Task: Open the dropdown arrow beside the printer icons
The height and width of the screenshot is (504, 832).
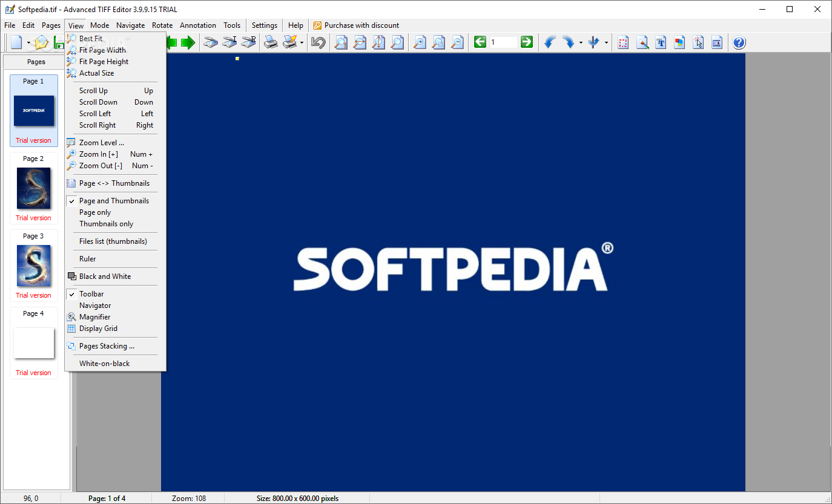Action: tap(302, 43)
